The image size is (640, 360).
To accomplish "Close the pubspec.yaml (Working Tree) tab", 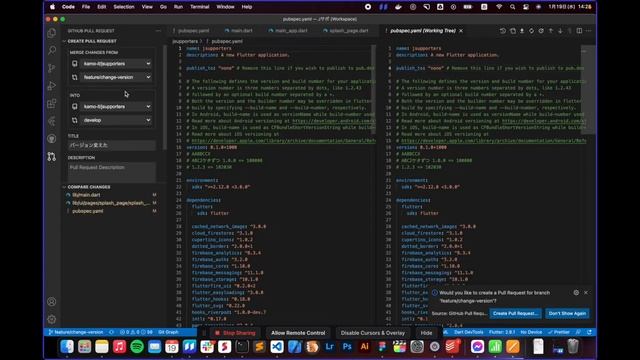I will pyautogui.click(x=461, y=31).
